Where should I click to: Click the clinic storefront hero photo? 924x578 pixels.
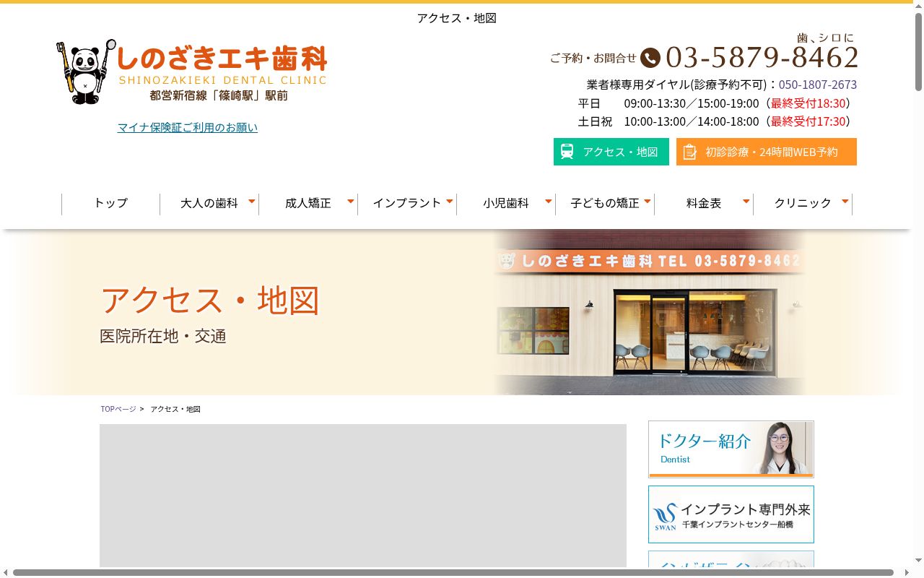tap(650, 312)
